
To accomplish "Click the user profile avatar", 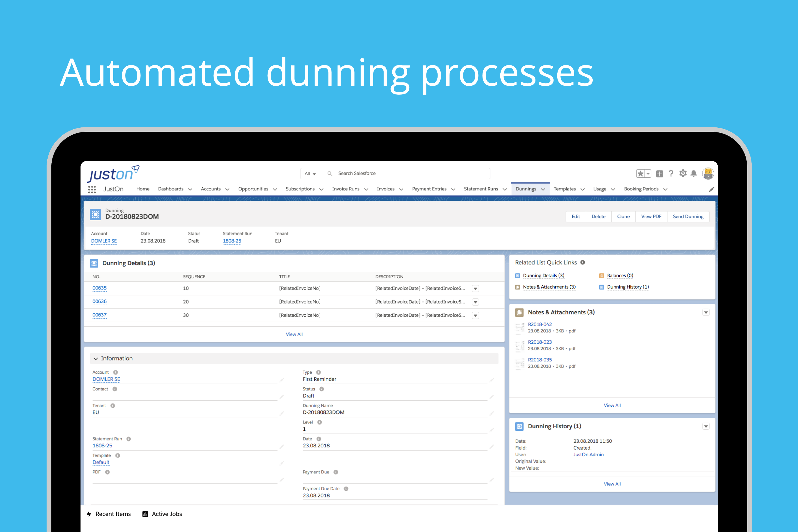I will click(708, 173).
